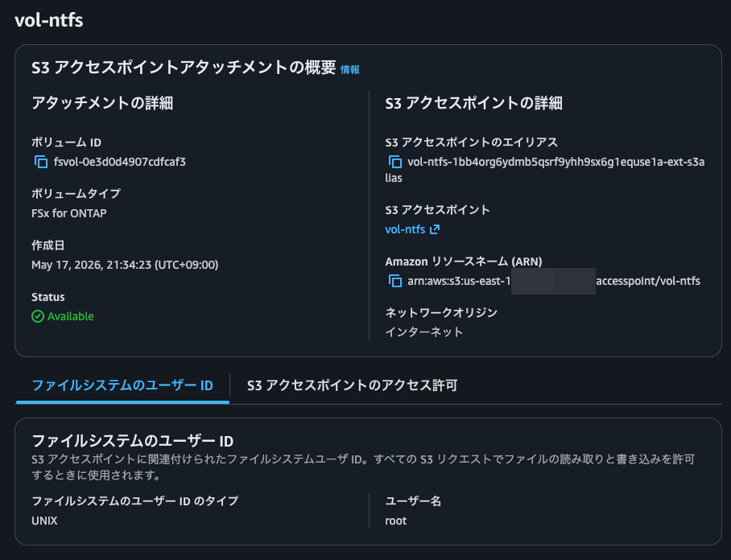Click the ボリューム ID label
Image resolution: width=731 pixels, height=560 pixels.
click(66, 142)
